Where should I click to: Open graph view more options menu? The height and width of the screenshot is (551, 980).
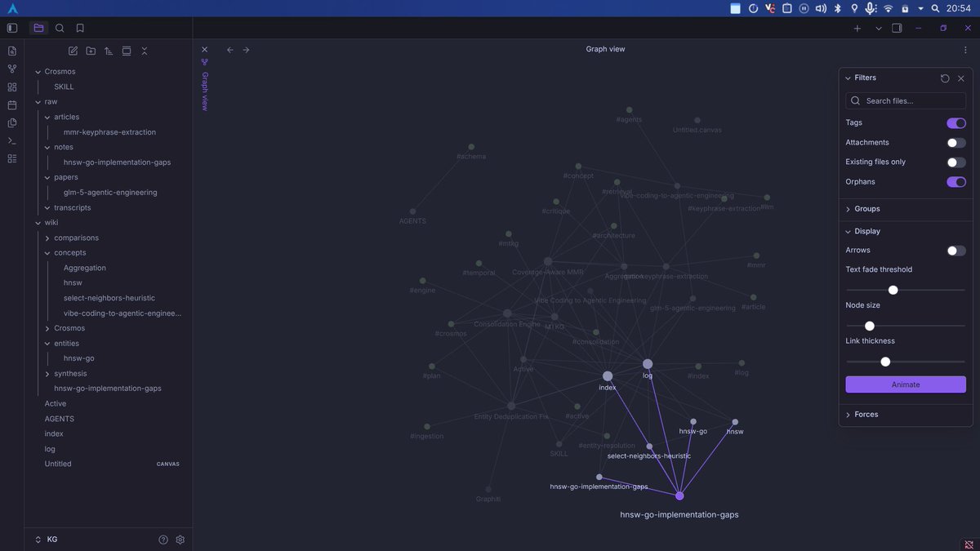pos(965,50)
